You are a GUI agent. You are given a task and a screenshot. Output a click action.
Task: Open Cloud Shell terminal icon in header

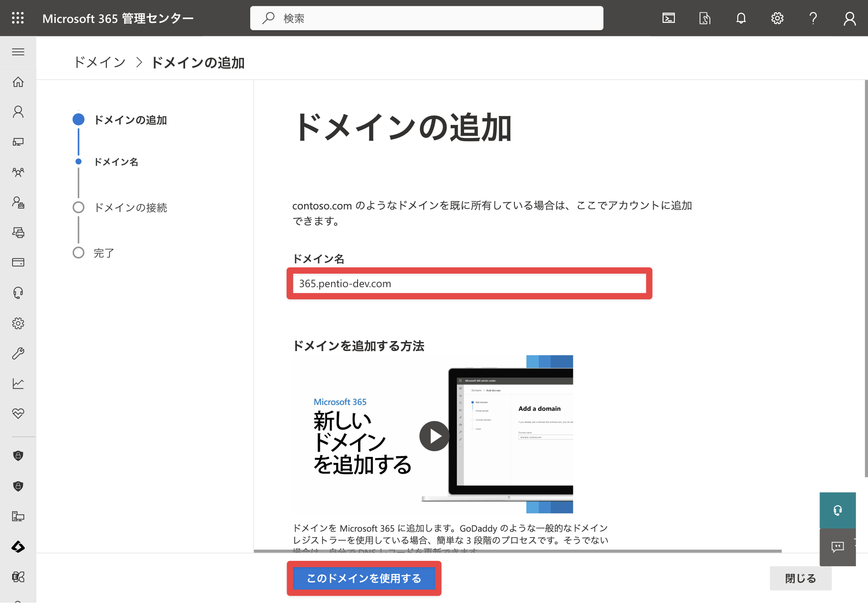click(669, 18)
